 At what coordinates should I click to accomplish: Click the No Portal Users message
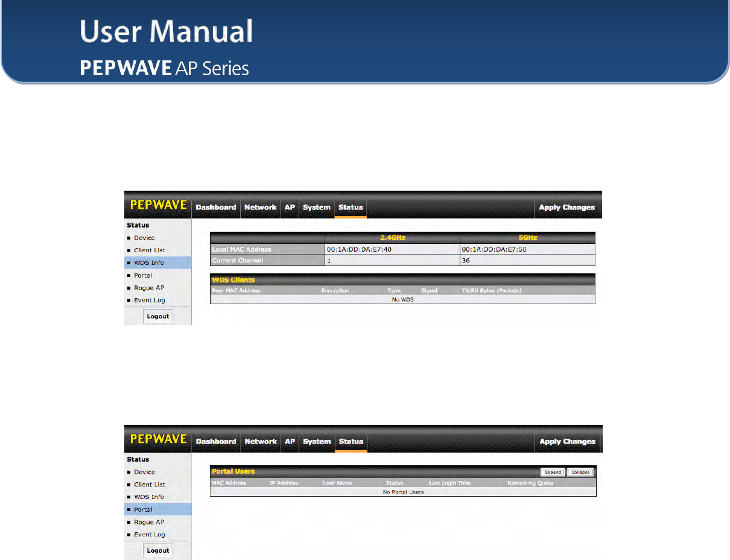coord(404,492)
